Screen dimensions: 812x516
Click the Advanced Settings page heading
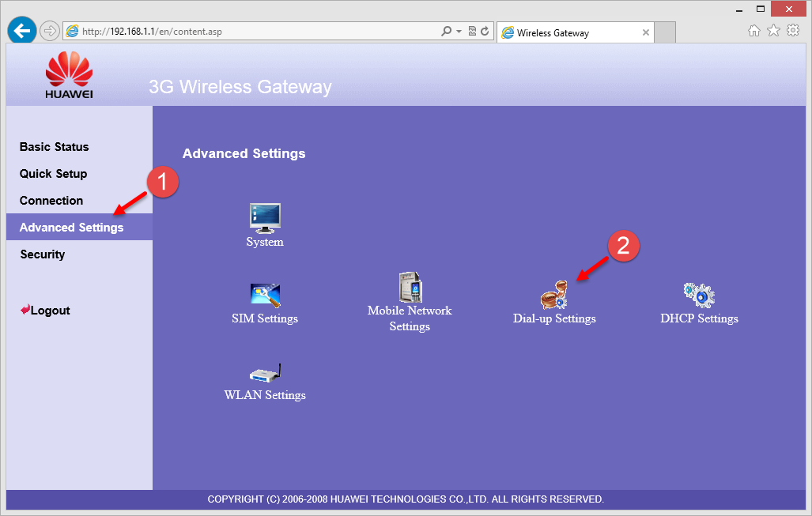tap(244, 154)
